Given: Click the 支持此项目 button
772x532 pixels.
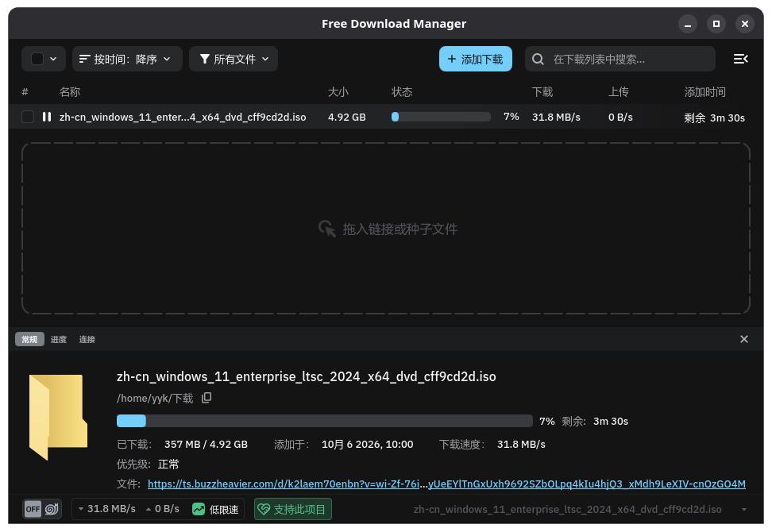Looking at the screenshot, I should click(x=293, y=509).
